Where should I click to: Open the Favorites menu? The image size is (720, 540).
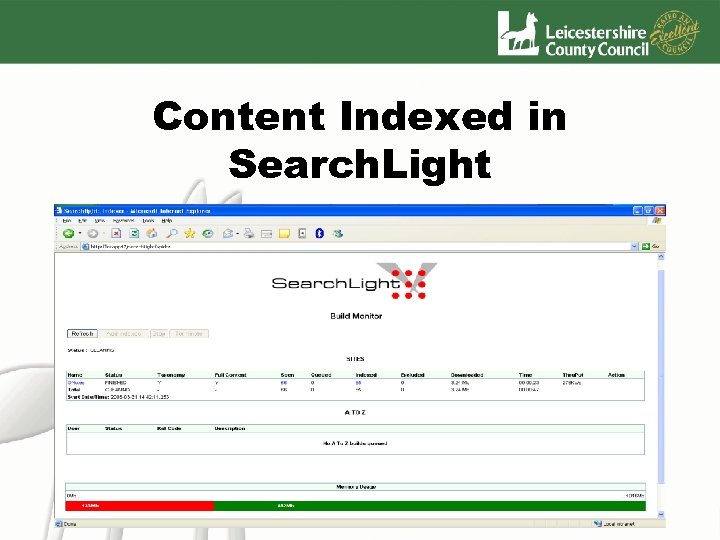[x=124, y=221]
